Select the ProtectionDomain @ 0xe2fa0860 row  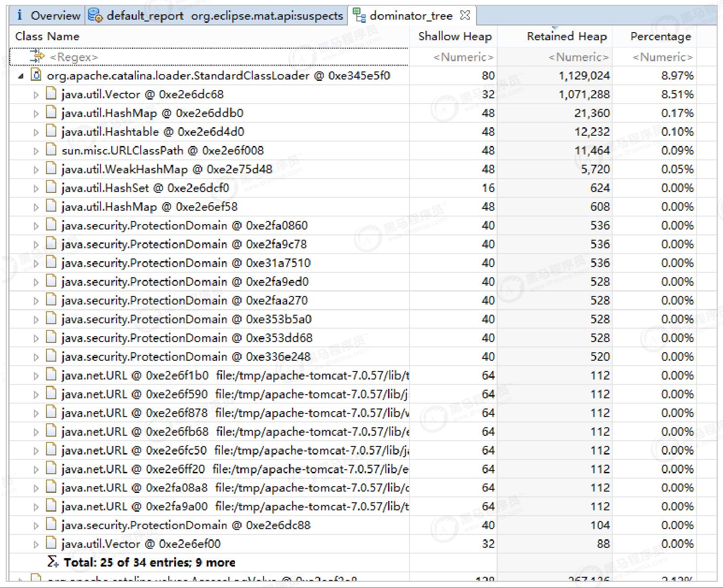pos(184,225)
